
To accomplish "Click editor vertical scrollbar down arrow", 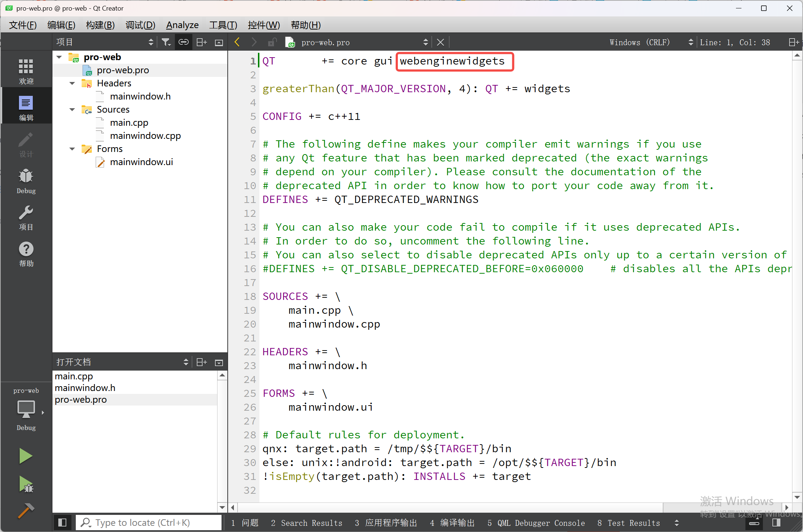I will (797, 497).
